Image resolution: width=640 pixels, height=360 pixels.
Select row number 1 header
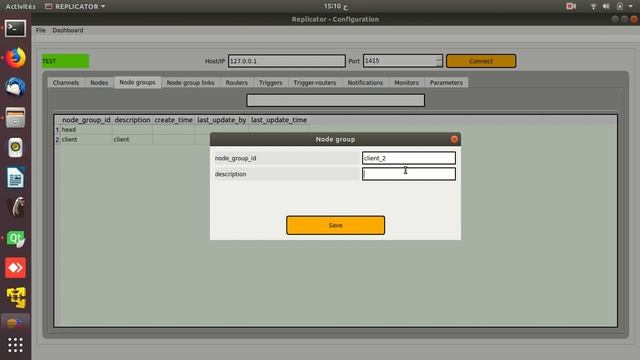(x=57, y=129)
